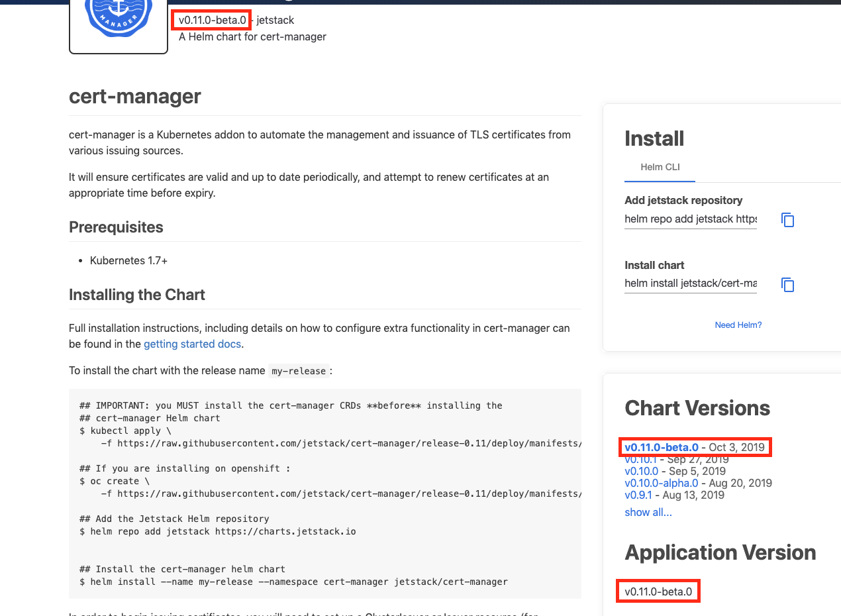Click the jetstack repository name in header

(275, 20)
